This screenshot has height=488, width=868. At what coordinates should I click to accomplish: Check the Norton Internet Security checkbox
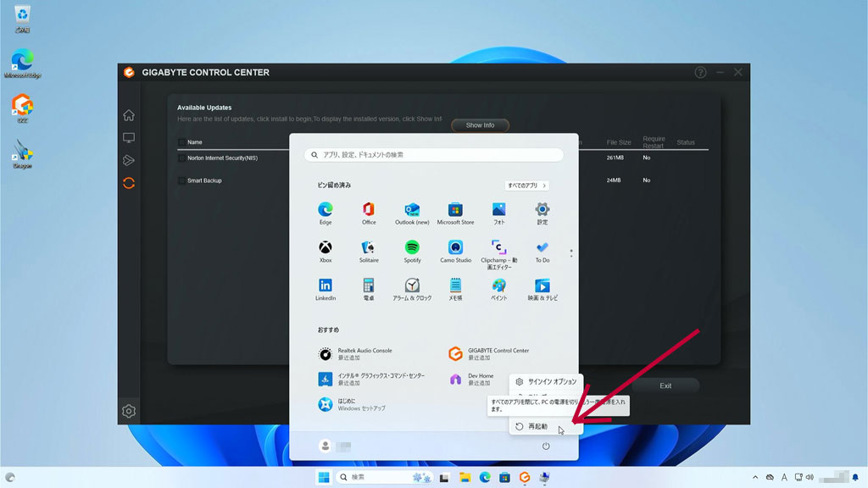click(181, 158)
